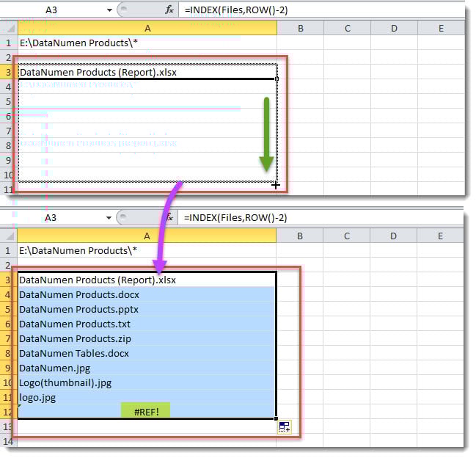The width and height of the screenshot is (476, 458).
Task: Select column C header in upper sheet
Action: click(348, 28)
